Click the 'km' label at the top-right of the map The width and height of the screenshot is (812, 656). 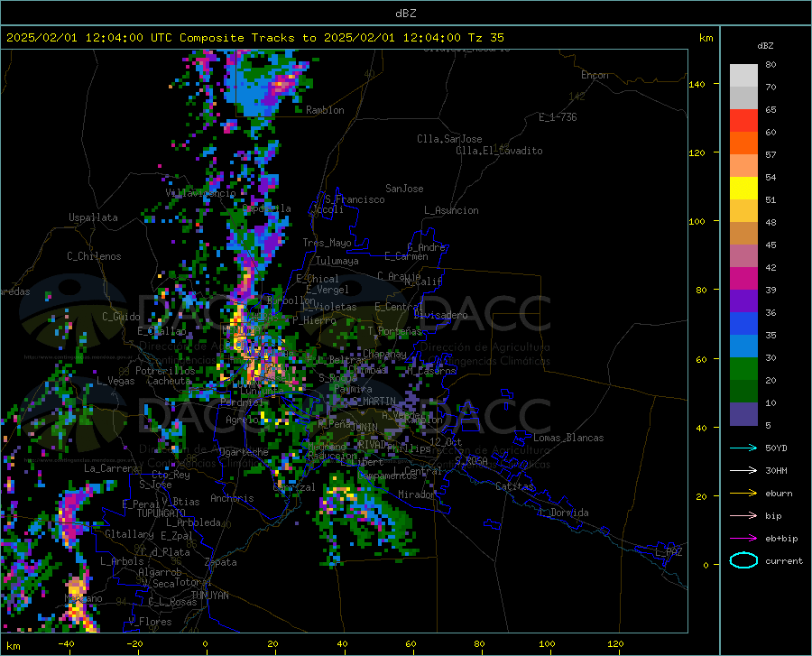pos(706,38)
